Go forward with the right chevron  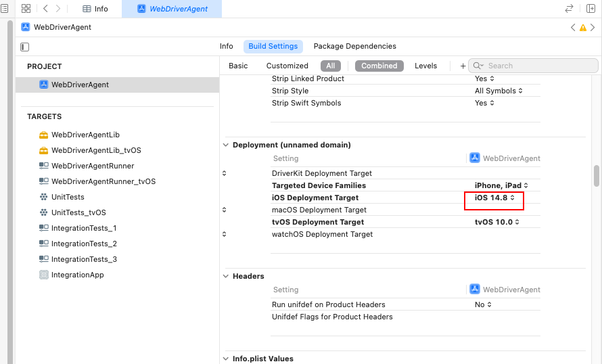point(58,8)
